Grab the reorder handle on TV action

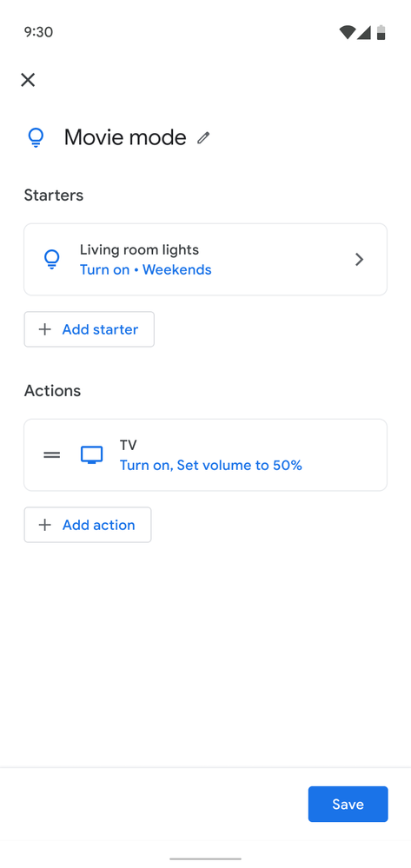pyautogui.click(x=51, y=455)
